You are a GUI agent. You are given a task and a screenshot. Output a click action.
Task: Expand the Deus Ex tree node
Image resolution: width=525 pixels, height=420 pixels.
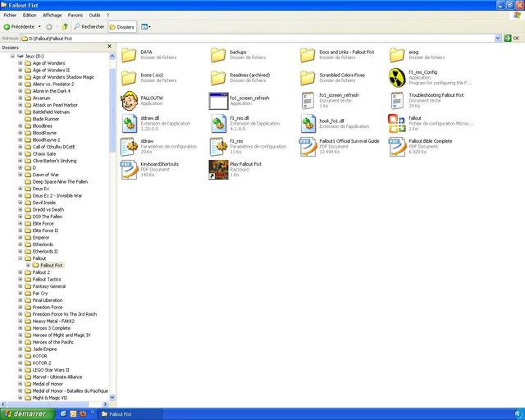click(20, 189)
